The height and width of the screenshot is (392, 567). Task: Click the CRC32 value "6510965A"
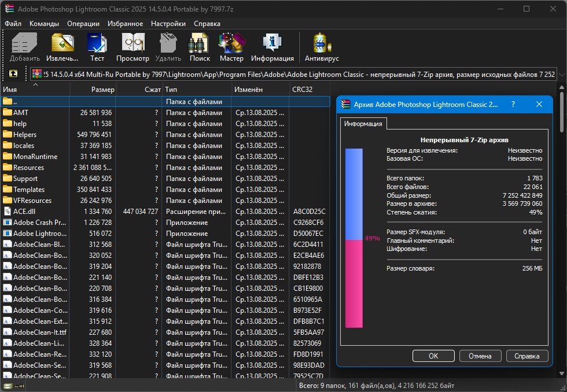(x=308, y=299)
